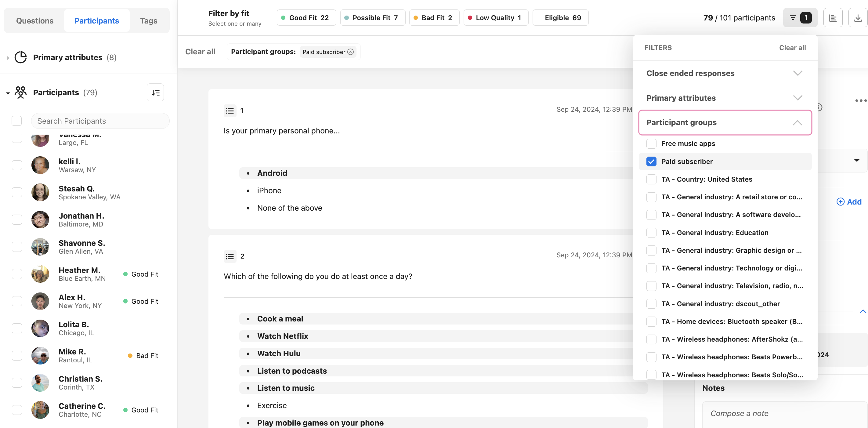Click the download export icon
Viewport: 868px width, 428px height.
tap(858, 17)
